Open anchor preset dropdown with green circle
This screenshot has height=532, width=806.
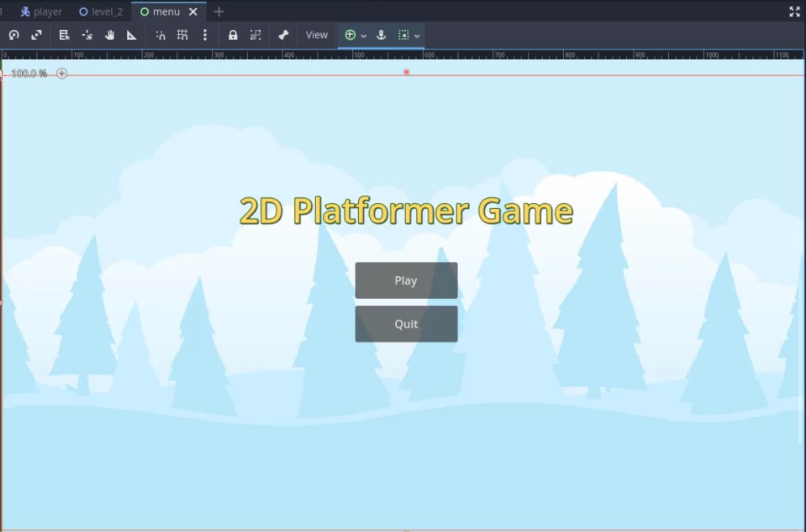click(x=356, y=35)
